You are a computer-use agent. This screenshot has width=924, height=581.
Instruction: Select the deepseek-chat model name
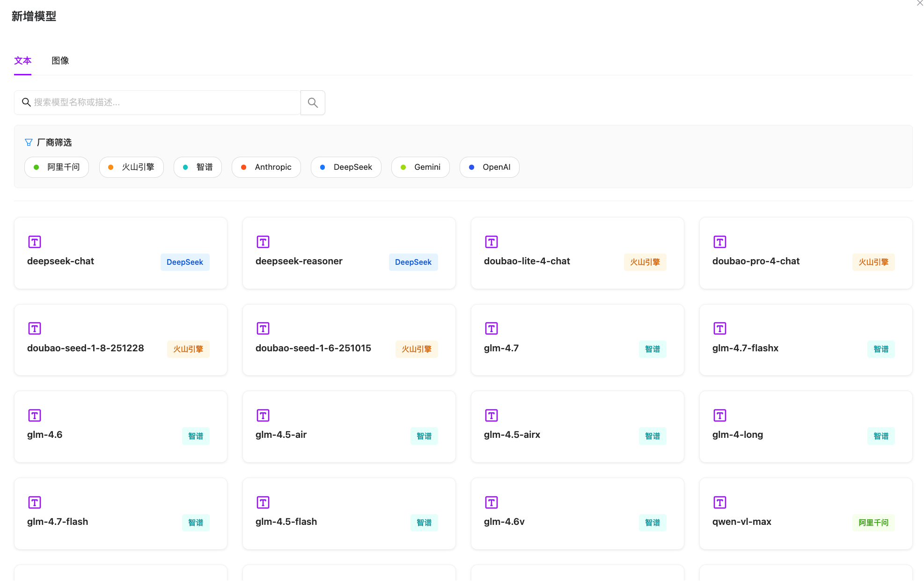[x=61, y=261]
